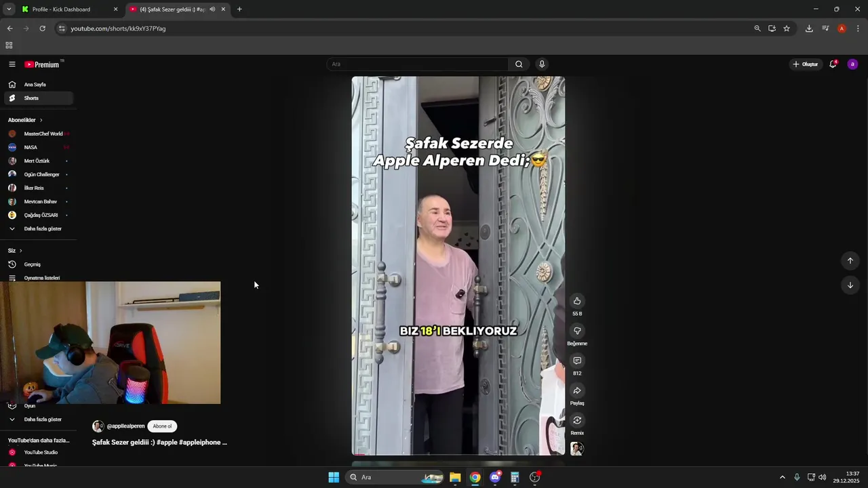This screenshot has height=488, width=868.
Task: Click the YouTube Premium logo
Action: click(x=42, y=64)
